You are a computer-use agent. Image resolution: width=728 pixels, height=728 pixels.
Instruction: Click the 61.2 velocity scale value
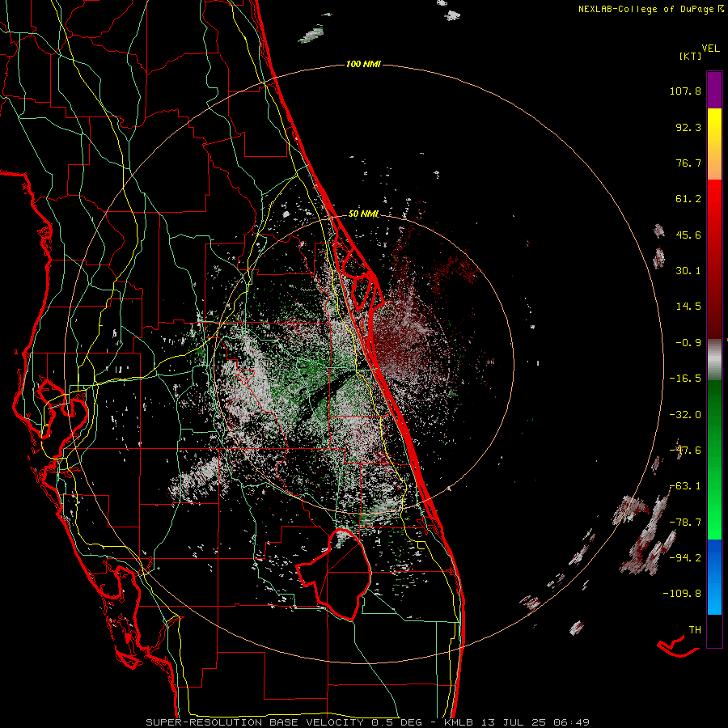688,199
